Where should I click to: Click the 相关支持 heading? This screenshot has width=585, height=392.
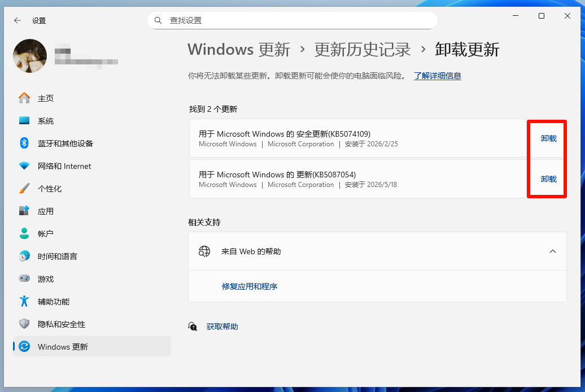(204, 223)
